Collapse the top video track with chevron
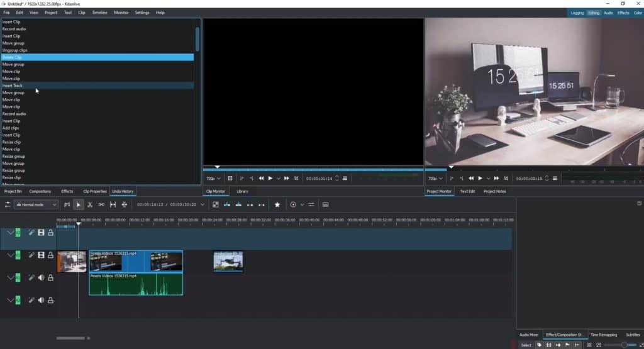Screen dimensions: 644x349 coord(10,233)
